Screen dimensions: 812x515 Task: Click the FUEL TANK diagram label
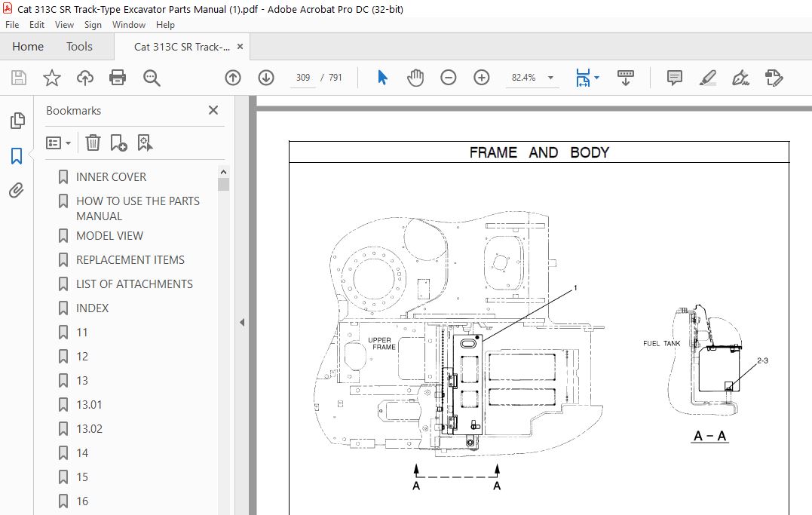pyautogui.click(x=661, y=343)
